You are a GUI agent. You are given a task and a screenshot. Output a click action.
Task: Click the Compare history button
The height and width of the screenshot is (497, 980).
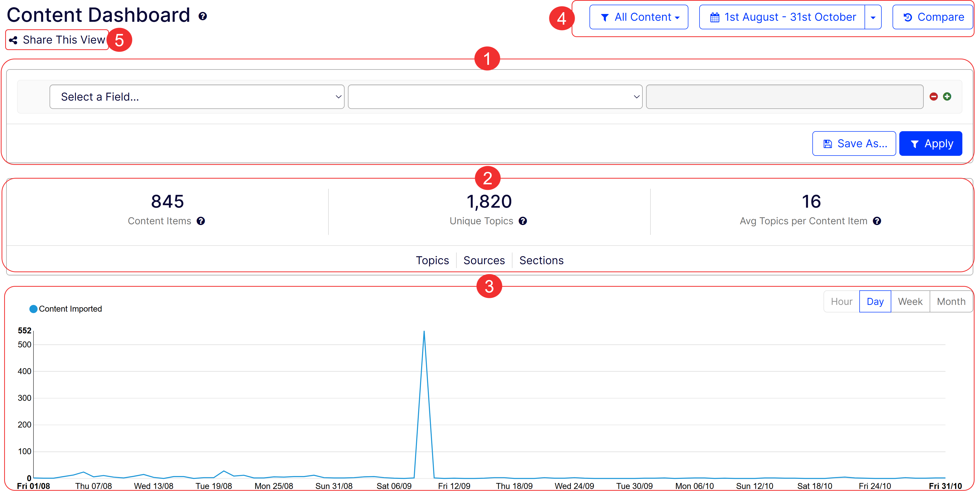coord(933,17)
